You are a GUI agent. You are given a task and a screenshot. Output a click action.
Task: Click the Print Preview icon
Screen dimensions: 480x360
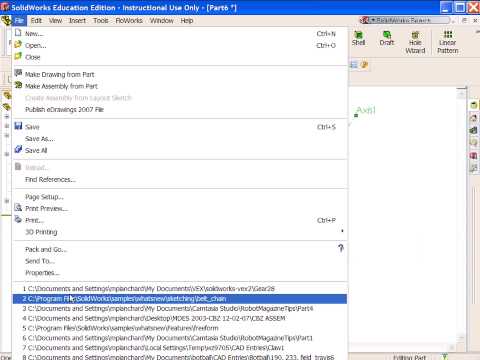(18, 208)
